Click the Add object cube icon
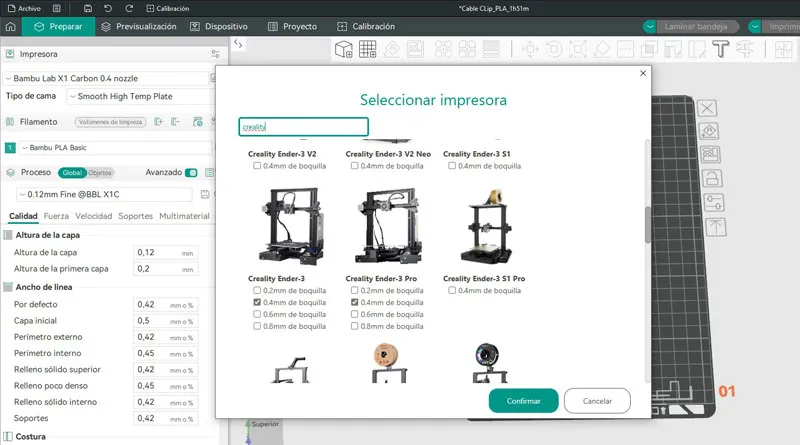This screenshot has height=445, width=800. [x=344, y=50]
